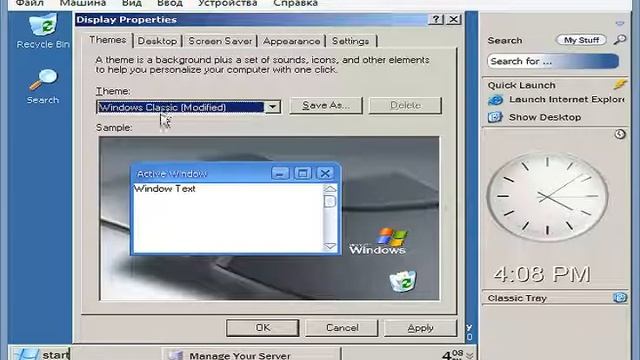
Task: Click the start button on taskbar
Action: 40,354
